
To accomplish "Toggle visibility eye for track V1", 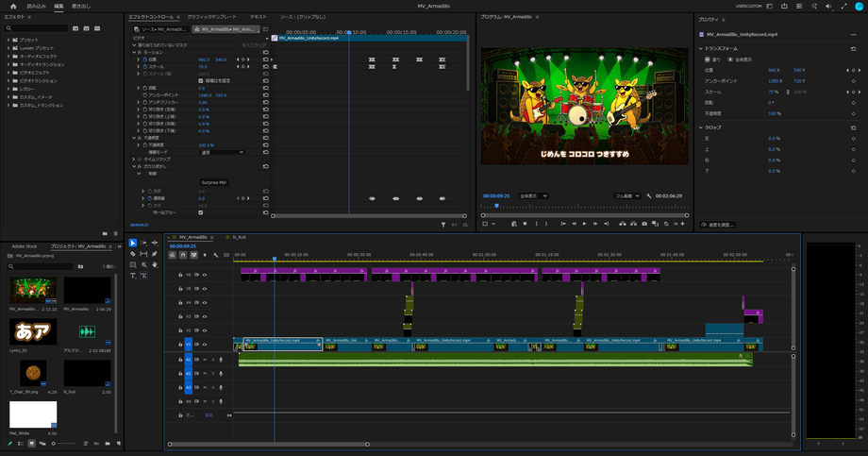I will [x=205, y=344].
